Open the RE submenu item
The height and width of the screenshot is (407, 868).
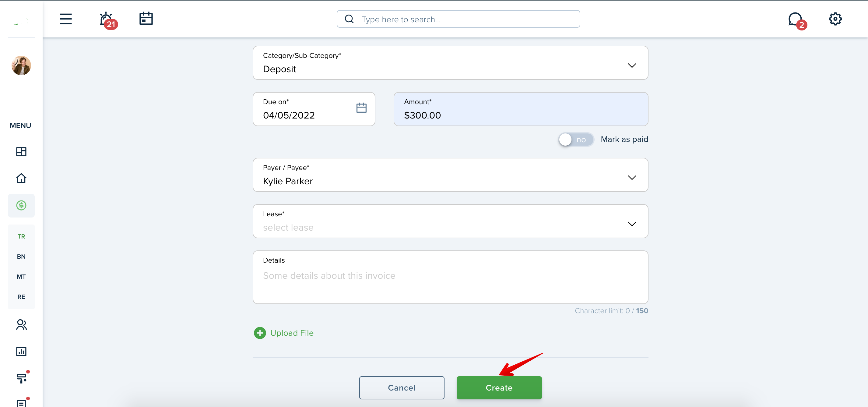click(x=21, y=297)
